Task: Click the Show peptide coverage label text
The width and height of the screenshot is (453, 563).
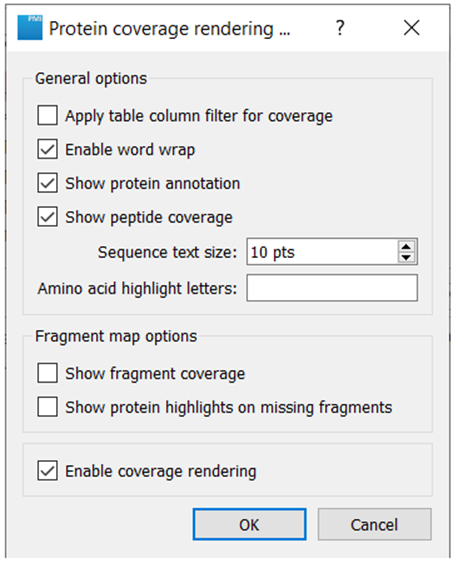Action: 149,217
